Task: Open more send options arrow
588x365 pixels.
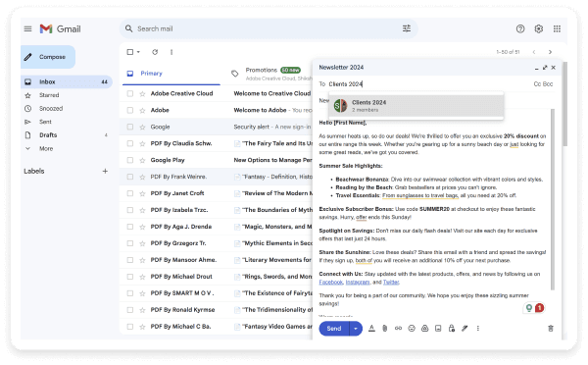Action: coord(356,329)
